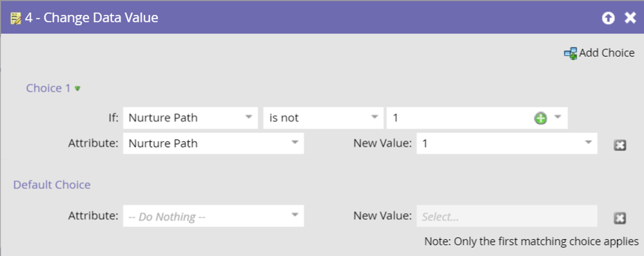Click the Add Choice text label
This screenshot has width=644, height=256.
point(607,53)
